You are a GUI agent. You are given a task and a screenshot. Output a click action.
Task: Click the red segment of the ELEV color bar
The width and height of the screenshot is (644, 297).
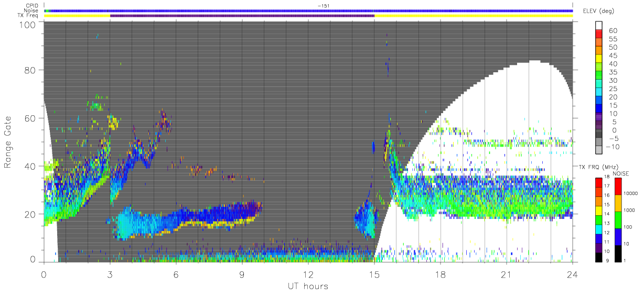click(598, 34)
